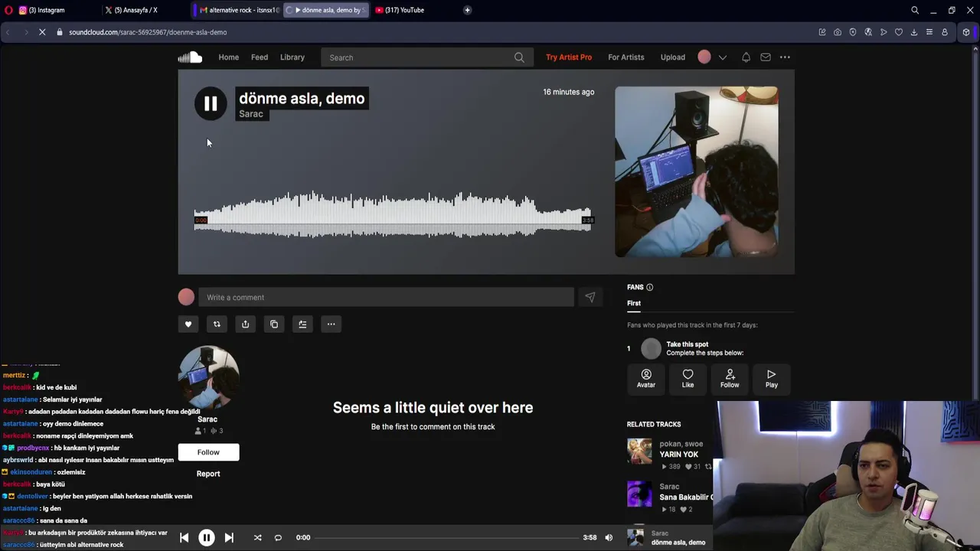Open the browser bookmarks heart icon
The image size is (980, 551).
pyautogui.click(x=899, y=32)
